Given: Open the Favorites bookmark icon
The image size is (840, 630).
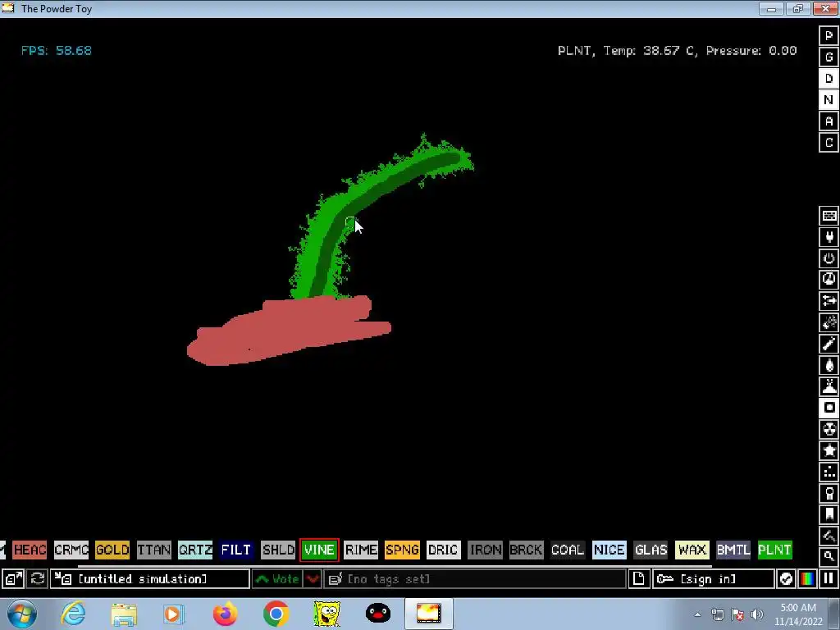Looking at the screenshot, I should pos(829,514).
